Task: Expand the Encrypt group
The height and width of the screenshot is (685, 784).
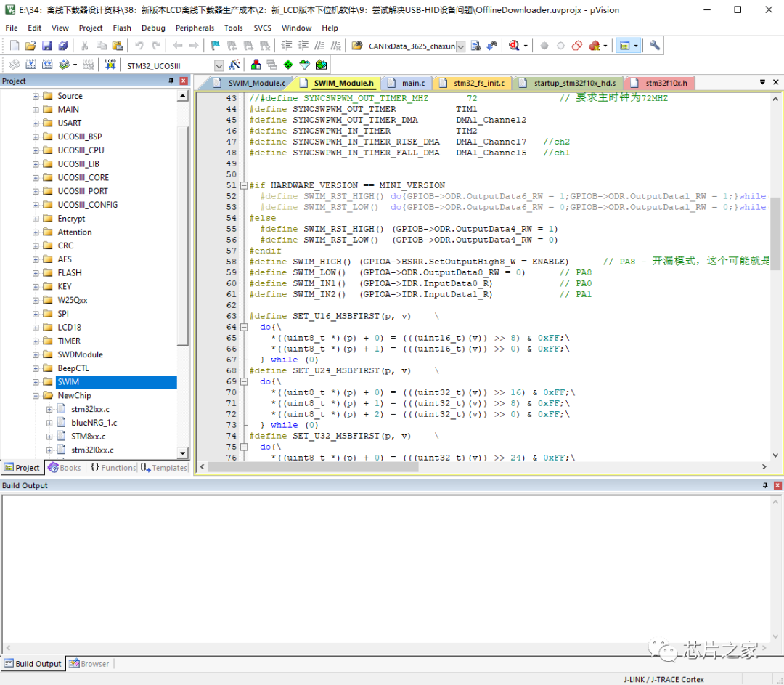Action: coord(36,219)
